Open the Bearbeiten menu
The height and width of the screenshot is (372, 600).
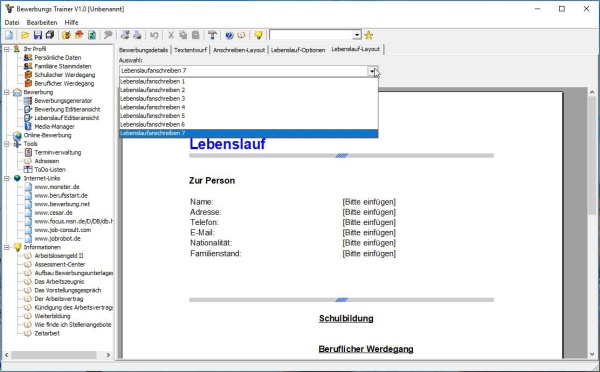coord(42,23)
